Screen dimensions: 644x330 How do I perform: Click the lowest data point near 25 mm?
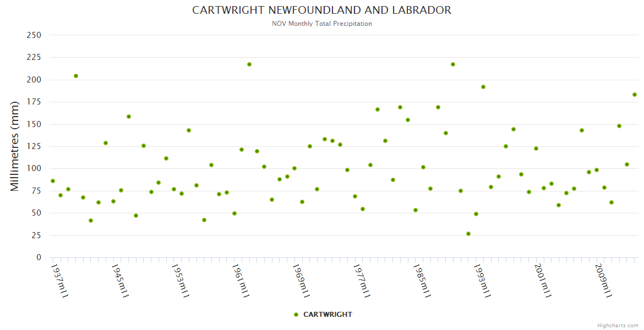pyautogui.click(x=468, y=234)
